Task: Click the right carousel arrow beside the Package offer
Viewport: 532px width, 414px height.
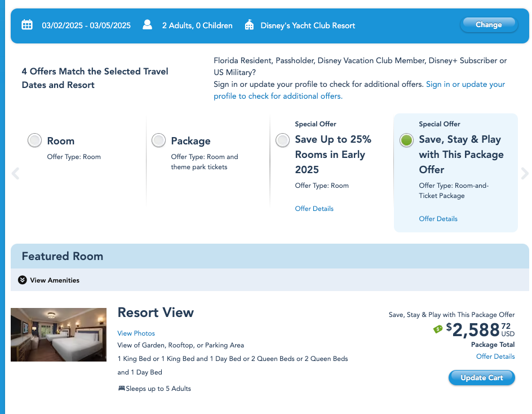Action: tap(525, 174)
